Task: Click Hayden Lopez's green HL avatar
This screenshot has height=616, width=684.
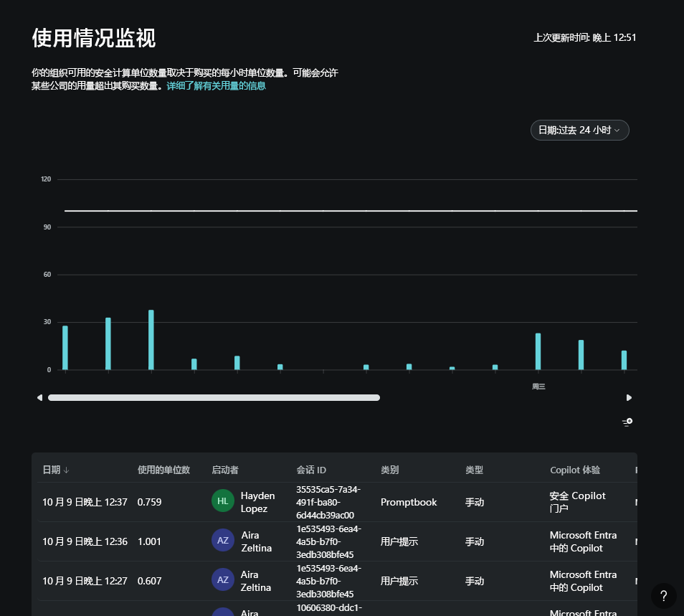Action: pos(223,501)
